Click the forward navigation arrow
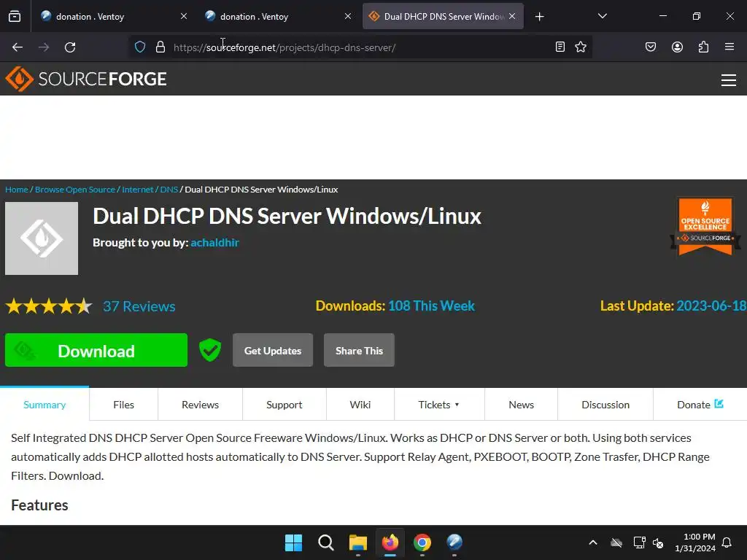Viewport: 747px width, 560px height. (x=44, y=47)
